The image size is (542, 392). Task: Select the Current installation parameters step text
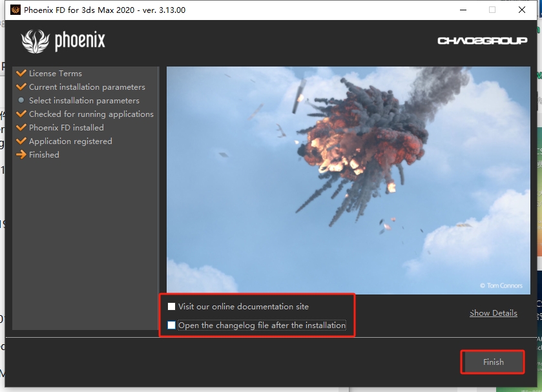[87, 87]
